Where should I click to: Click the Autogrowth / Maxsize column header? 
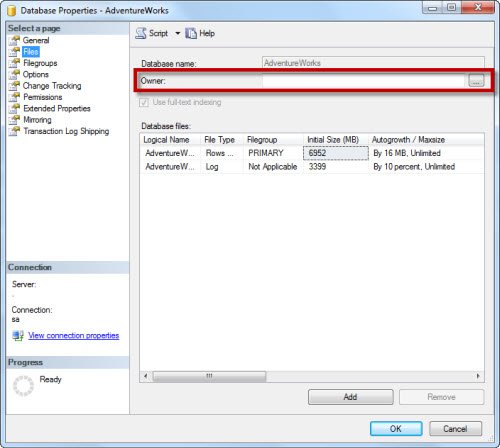coord(426,140)
